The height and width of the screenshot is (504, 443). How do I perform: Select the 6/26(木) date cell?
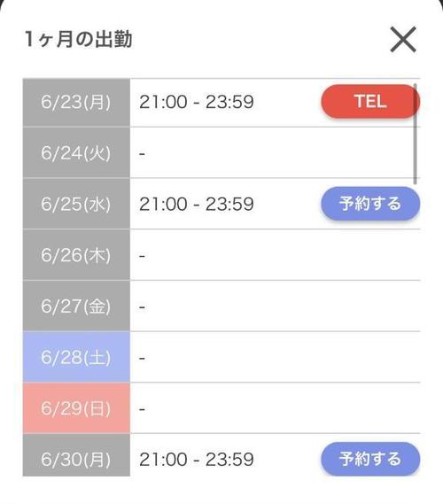pyautogui.click(x=76, y=255)
